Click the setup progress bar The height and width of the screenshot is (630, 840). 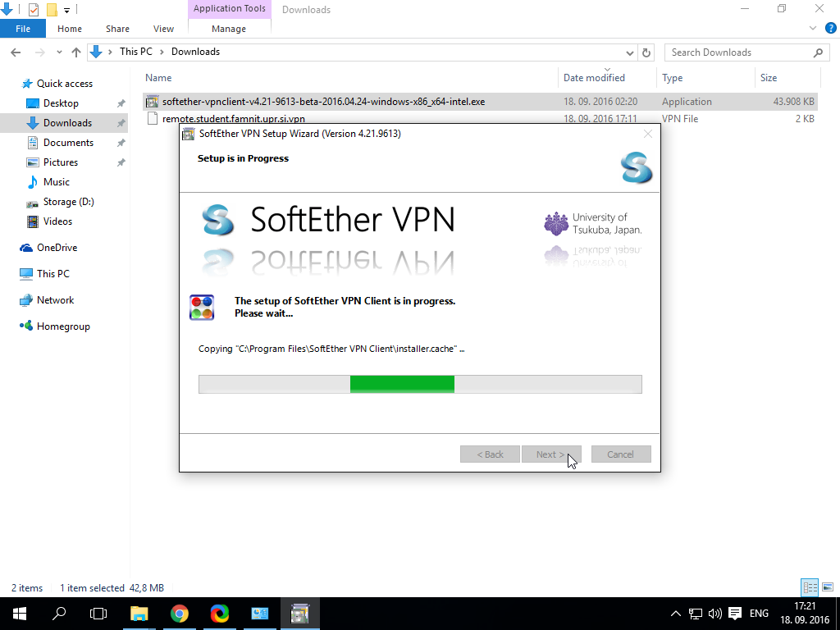420,384
